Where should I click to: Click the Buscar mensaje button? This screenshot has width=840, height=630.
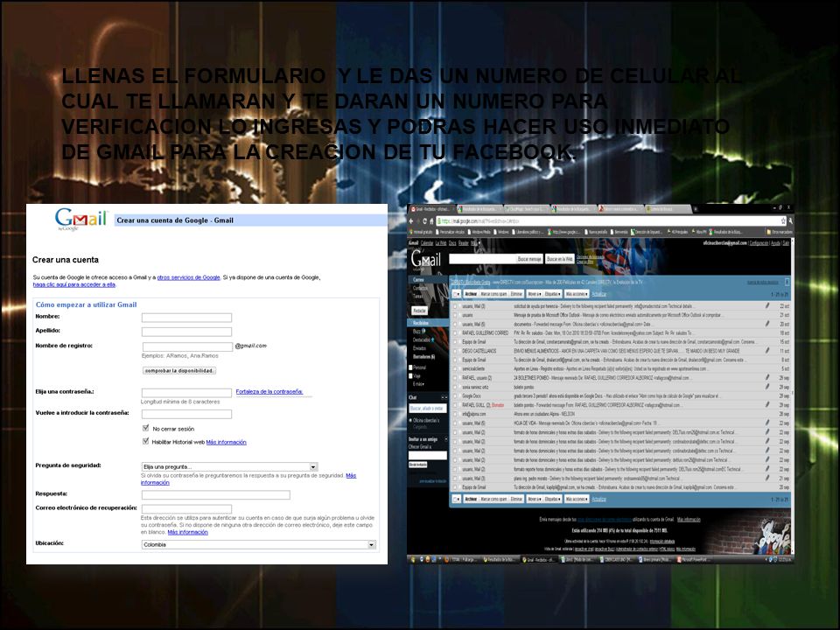[529, 259]
